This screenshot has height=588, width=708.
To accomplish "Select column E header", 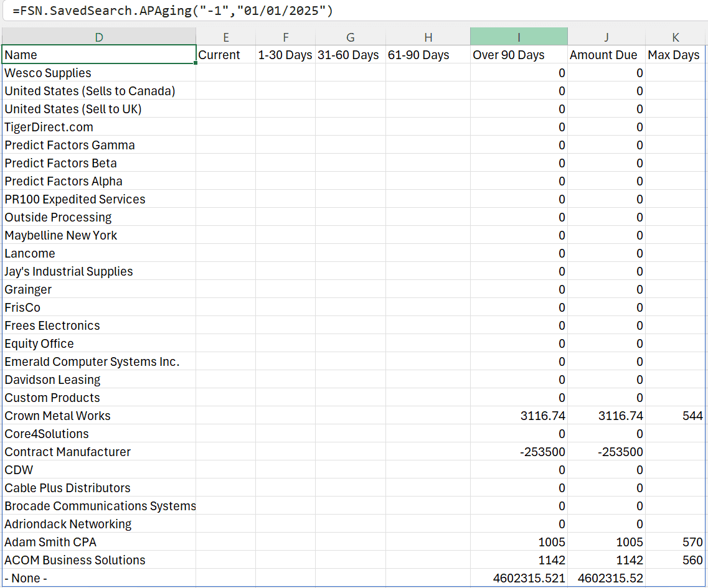I will click(226, 37).
